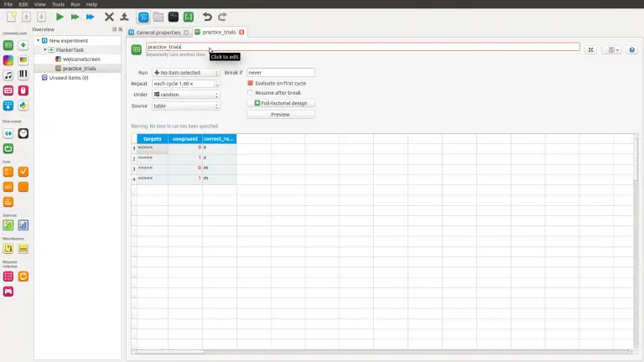Open the Run item dropdown
644x362 pixels.
tap(185, 72)
